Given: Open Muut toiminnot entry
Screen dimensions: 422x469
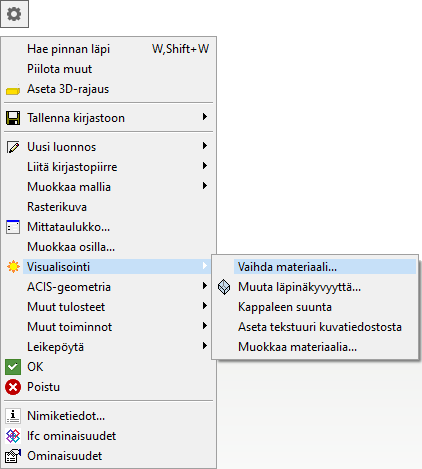Looking at the screenshot, I should click(x=108, y=327).
